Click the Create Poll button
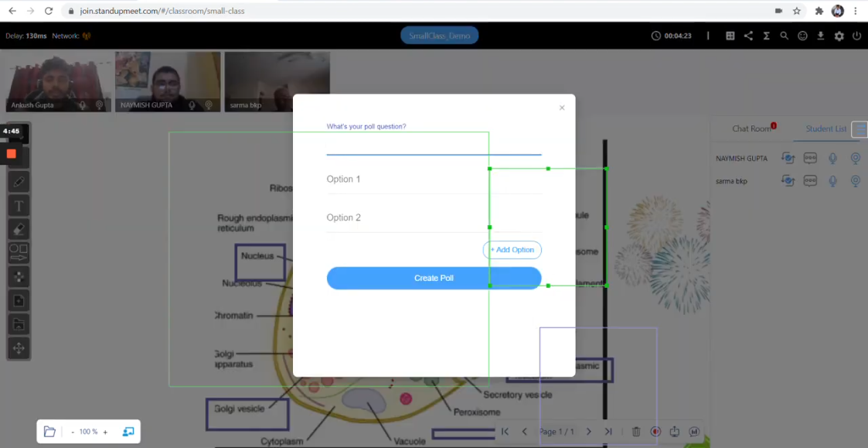Viewport: 868px width, 448px height. [434, 278]
